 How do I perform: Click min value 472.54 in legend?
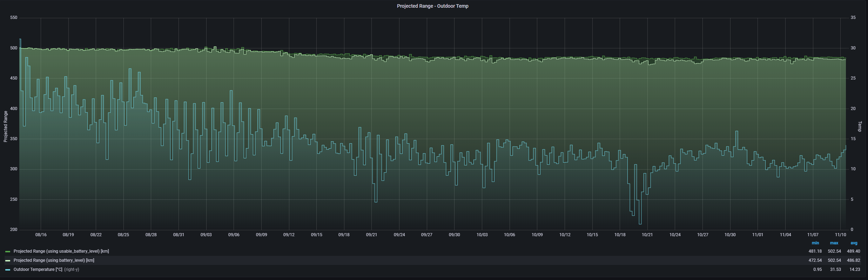pos(815,260)
